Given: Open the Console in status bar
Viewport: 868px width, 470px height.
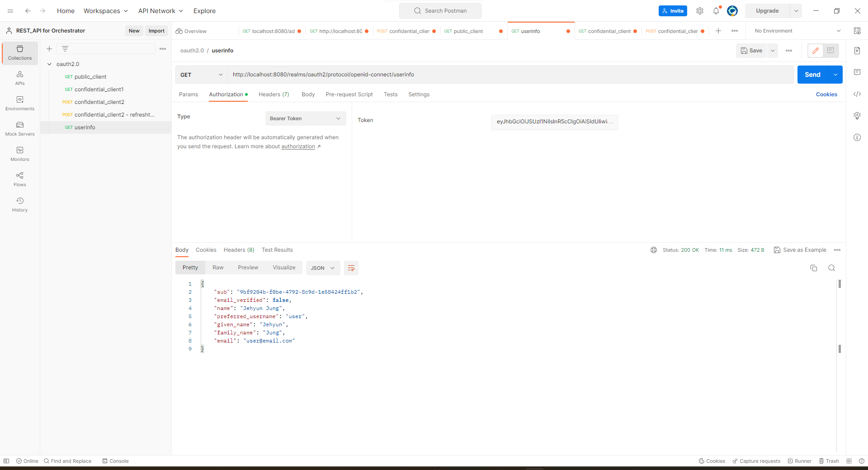Looking at the screenshot, I should click(116, 461).
